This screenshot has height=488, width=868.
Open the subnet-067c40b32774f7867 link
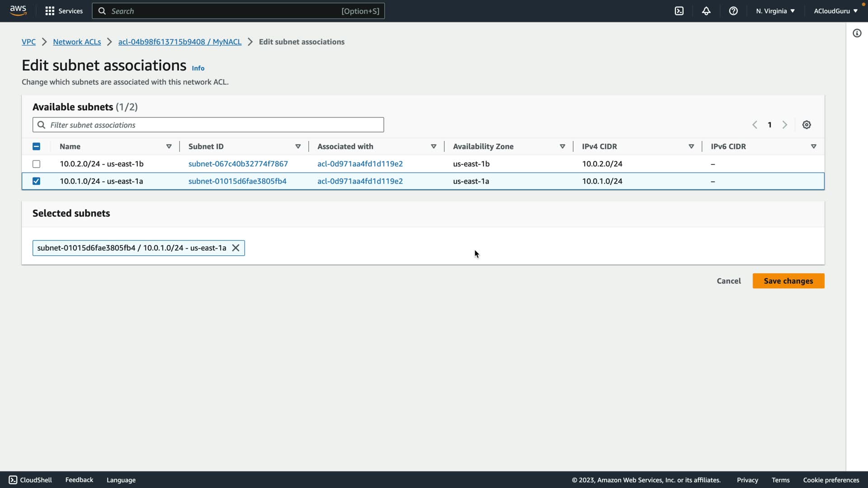coord(238,164)
